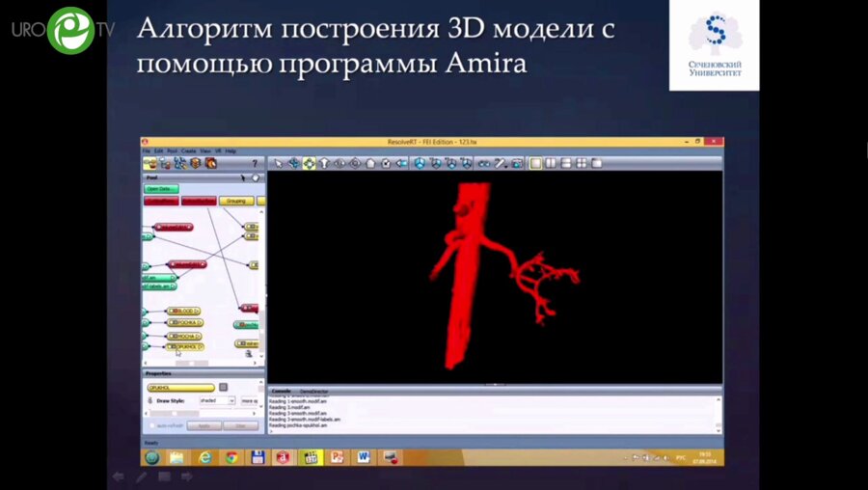This screenshot has width=868, height=490.
Task: Click the Seek target icon
Action: point(355,163)
